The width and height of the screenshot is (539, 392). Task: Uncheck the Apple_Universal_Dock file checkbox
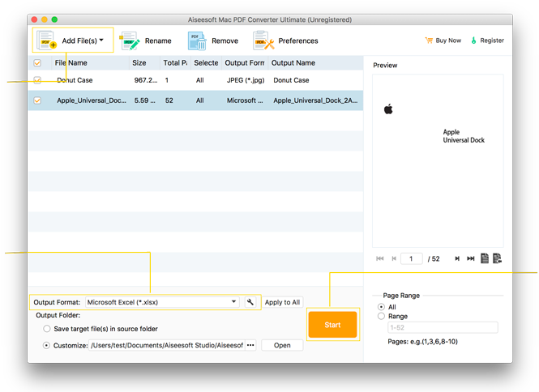coord(37,100)
